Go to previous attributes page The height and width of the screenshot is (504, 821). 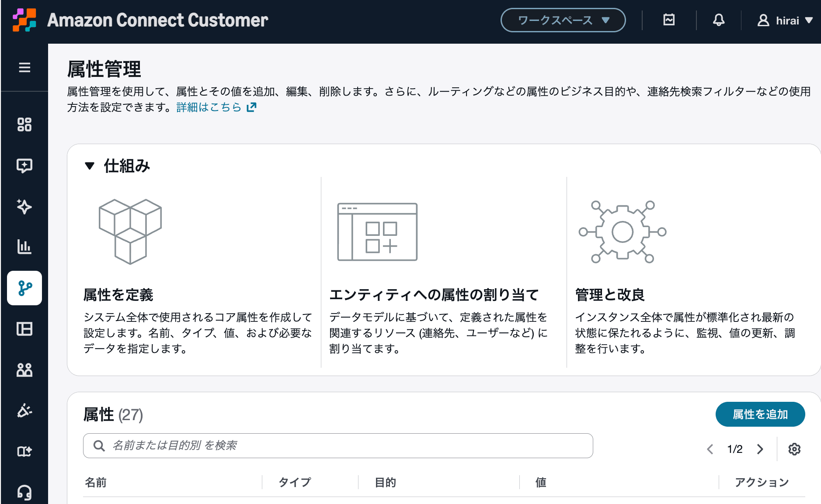click(x=710, y=449)
